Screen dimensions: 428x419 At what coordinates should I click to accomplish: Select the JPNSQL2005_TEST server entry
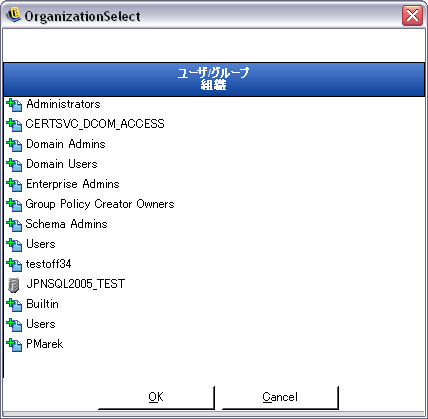coord(76,284)
